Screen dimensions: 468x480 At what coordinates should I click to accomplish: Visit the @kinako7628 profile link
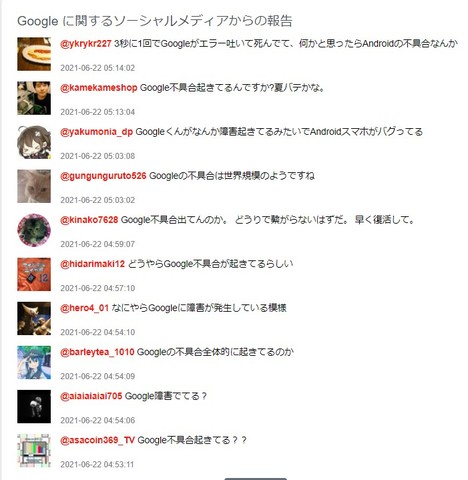tap(89, 220)
